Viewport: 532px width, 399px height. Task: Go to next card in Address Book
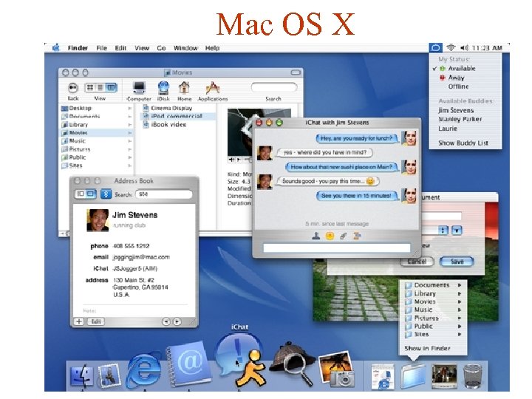(177, 321)
